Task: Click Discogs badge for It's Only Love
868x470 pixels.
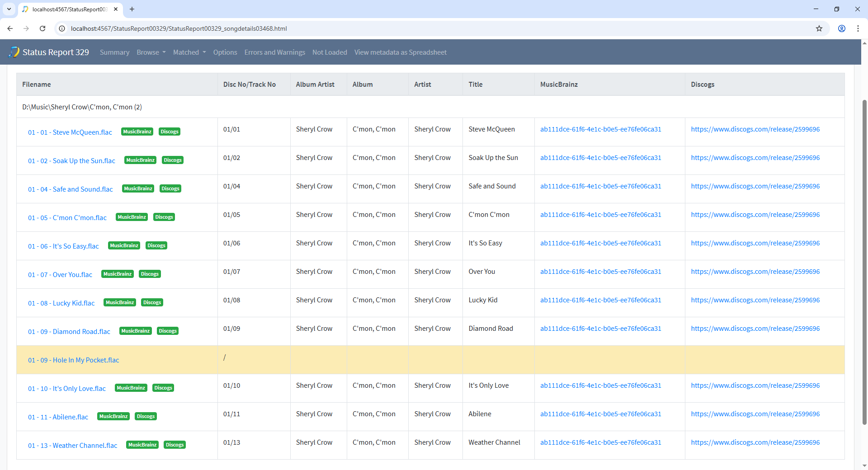Action: pyautogui.click(x=163, y=388)
